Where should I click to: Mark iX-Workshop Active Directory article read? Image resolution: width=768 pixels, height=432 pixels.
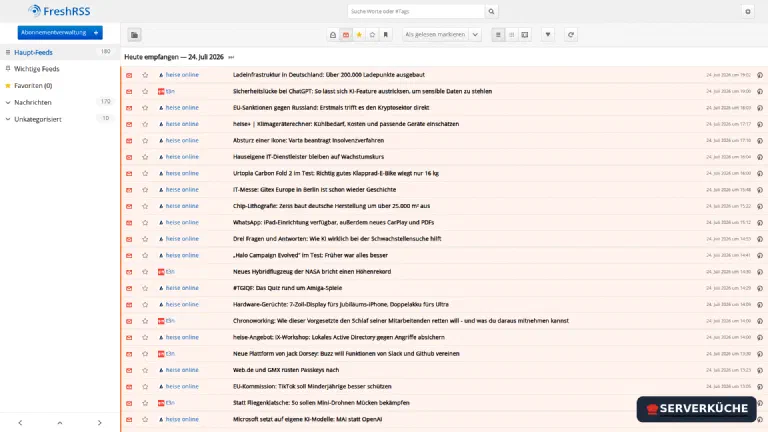click(x=129, y=337)
